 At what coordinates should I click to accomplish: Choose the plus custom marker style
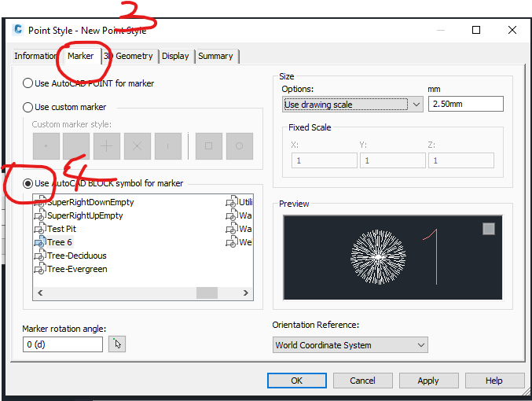pyautogui.click(x=107, y=146)
